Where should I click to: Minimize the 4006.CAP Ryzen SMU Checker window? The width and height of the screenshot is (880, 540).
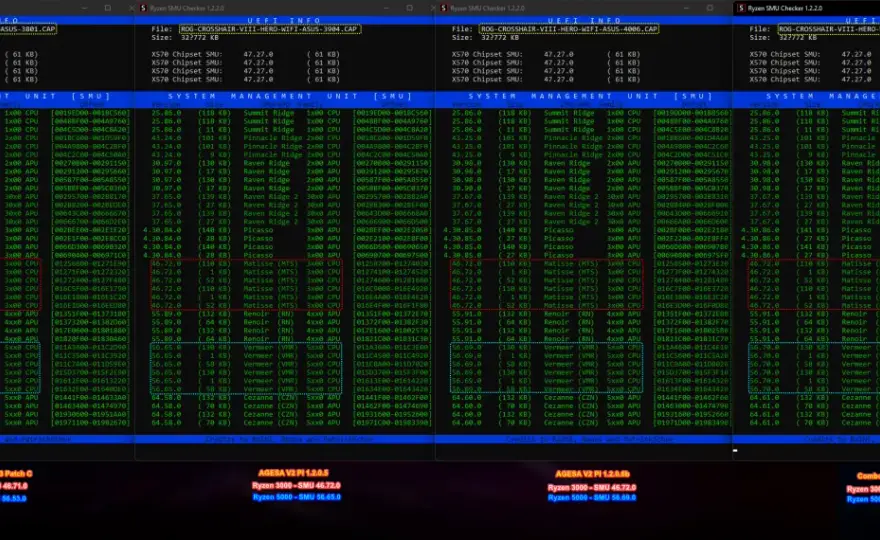point(686,8)
